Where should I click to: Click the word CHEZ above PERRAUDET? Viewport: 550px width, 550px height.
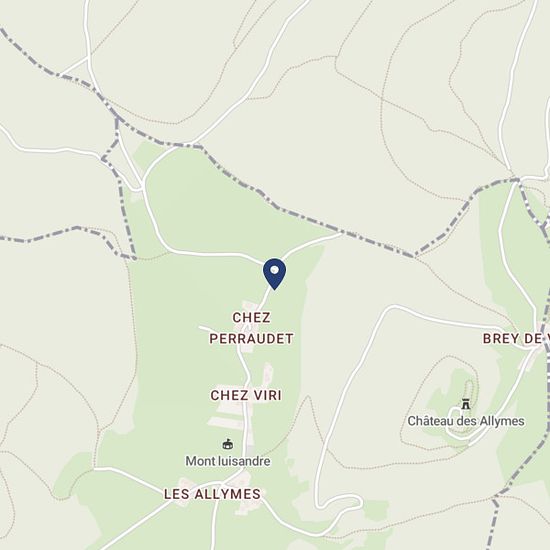[251, 318]
